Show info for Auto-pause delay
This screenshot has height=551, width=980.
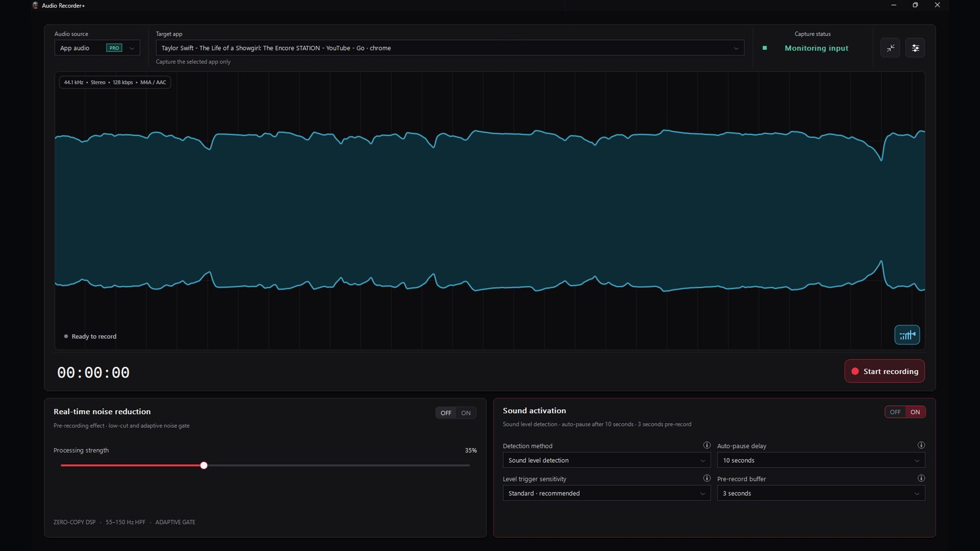[x=921, y=445]
